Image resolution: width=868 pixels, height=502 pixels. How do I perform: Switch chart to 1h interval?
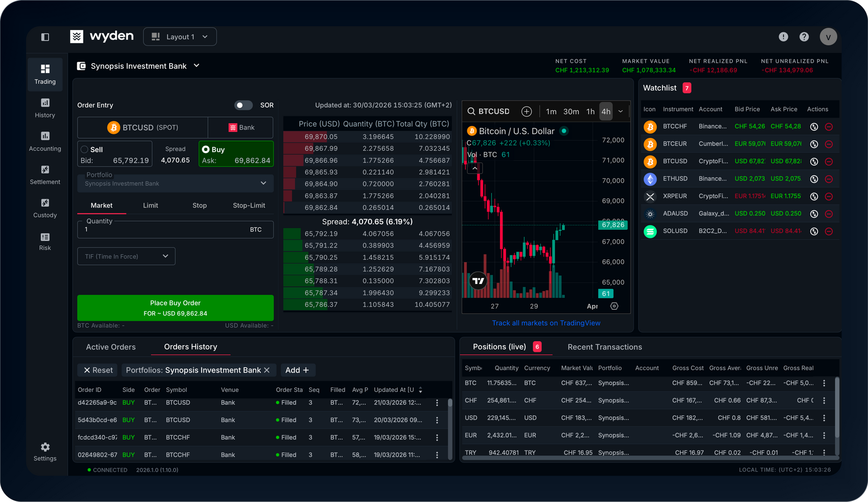point(590,112)
